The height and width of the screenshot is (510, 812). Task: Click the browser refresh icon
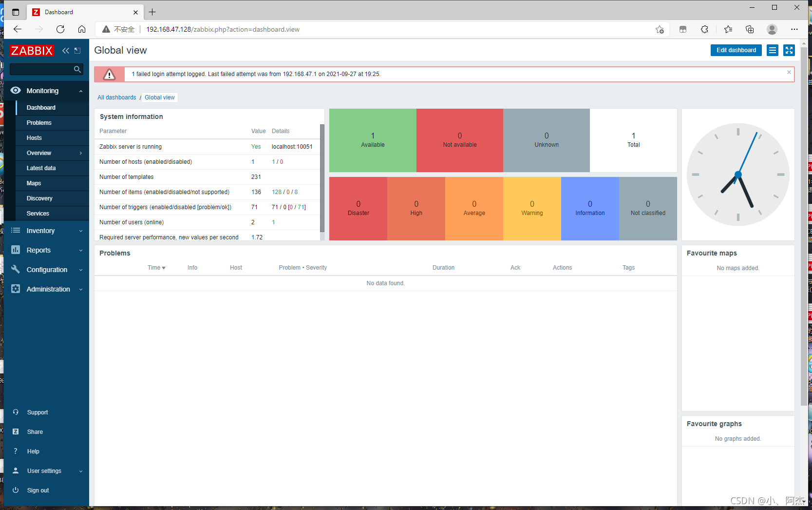60,29
